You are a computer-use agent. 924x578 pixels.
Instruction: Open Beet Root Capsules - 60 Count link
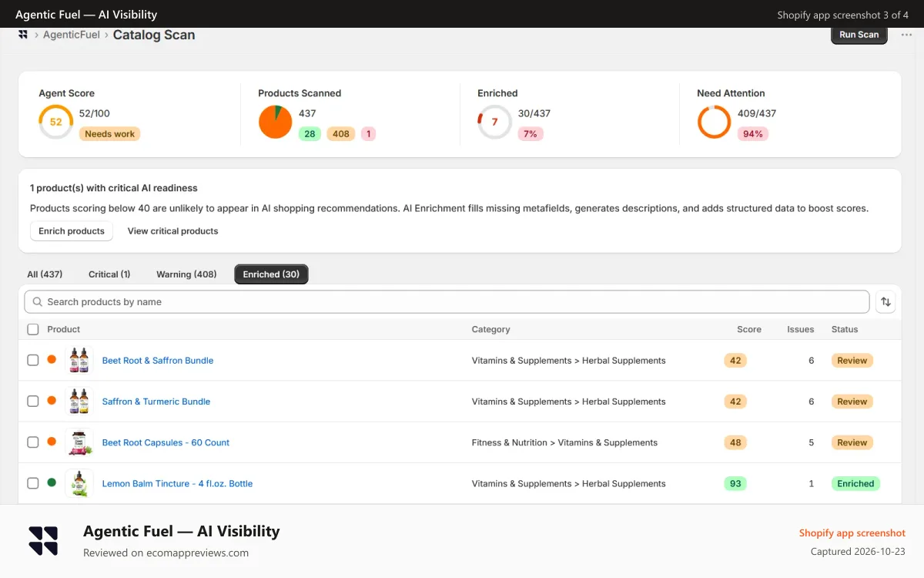pos(166,442)
